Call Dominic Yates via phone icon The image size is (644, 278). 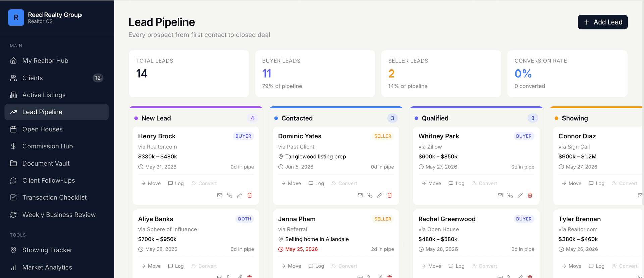pyautogui.click(x=370, y=195)
